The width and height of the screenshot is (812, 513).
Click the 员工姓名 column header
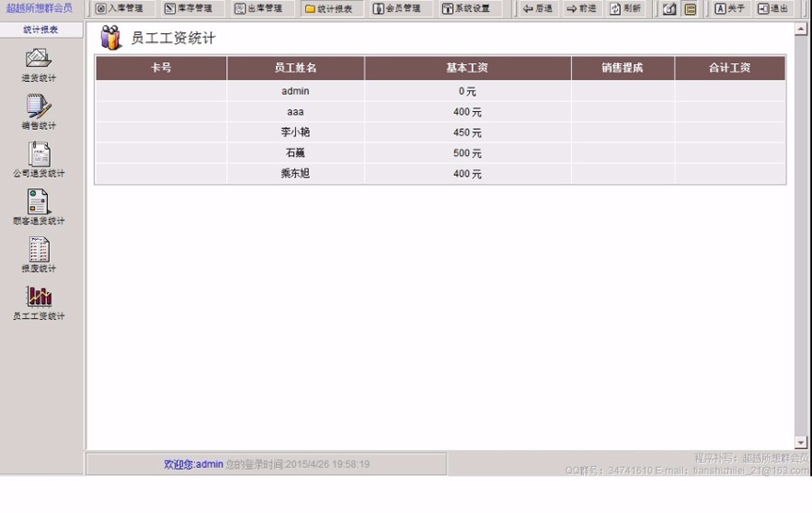pos(295,68)
